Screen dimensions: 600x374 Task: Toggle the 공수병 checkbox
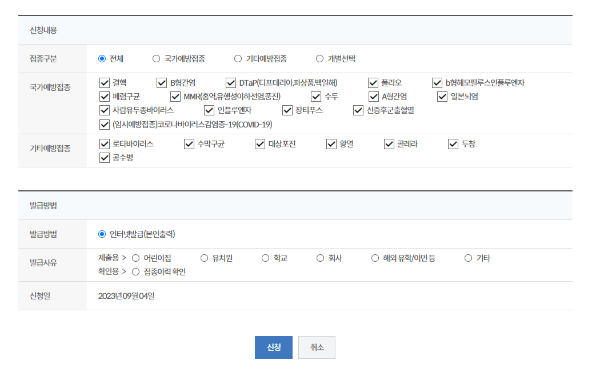(104, 158)
